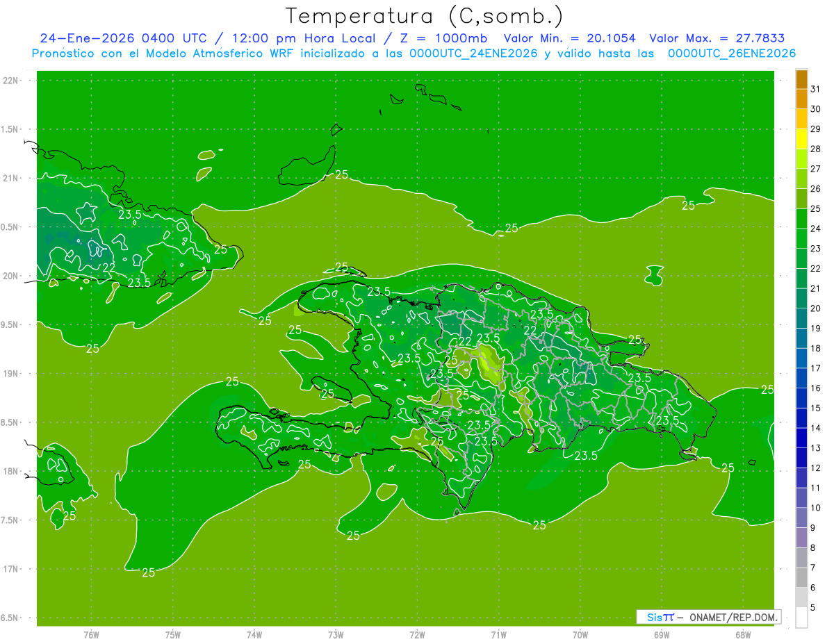834x644 pixels.
Task: Click the '70W' longitude axis label
Action: (580, 635)
